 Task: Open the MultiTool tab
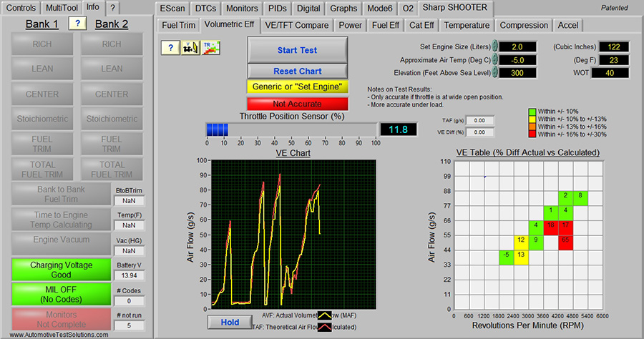[62, 8]
